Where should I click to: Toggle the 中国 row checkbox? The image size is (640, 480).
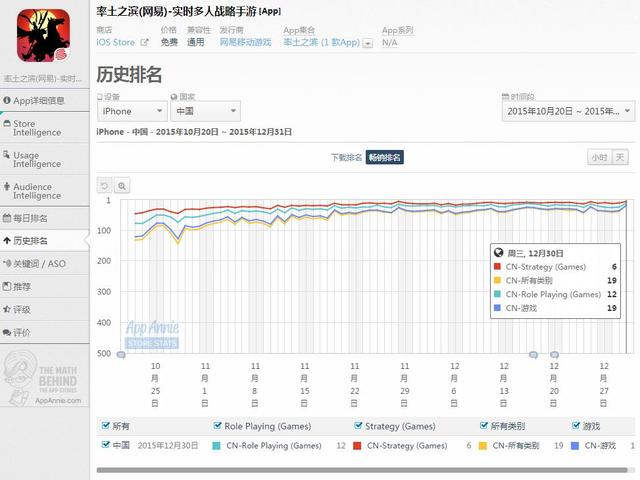pos(106,444)
